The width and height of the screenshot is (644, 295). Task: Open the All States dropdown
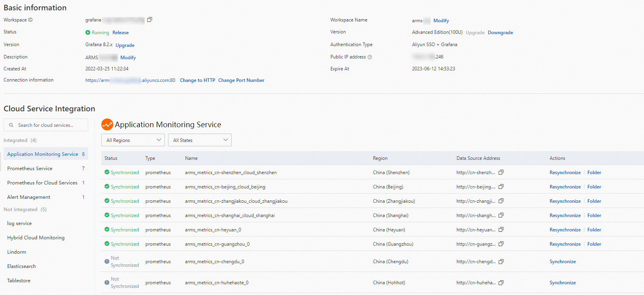(200, 140)
